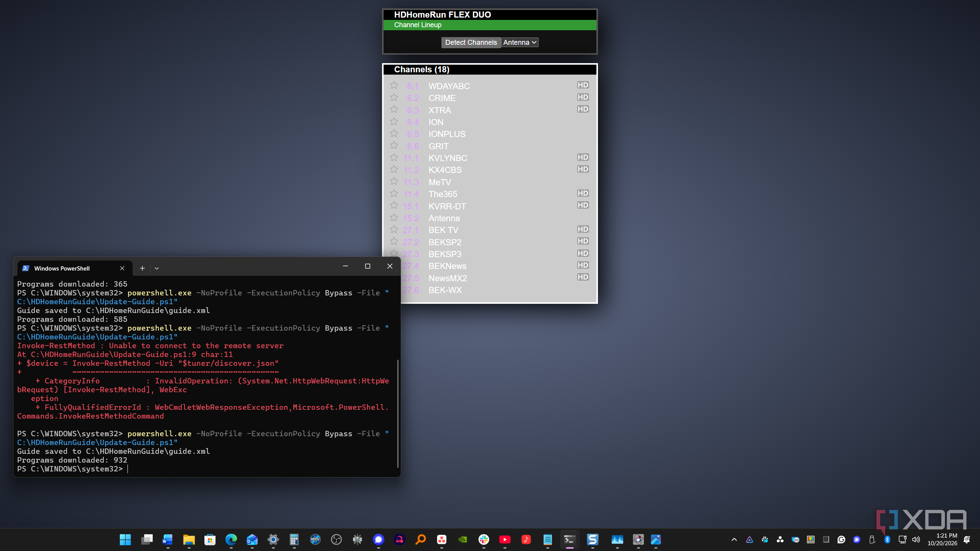
Task: Select channel name BEK-WX
Action: (445, 290)
